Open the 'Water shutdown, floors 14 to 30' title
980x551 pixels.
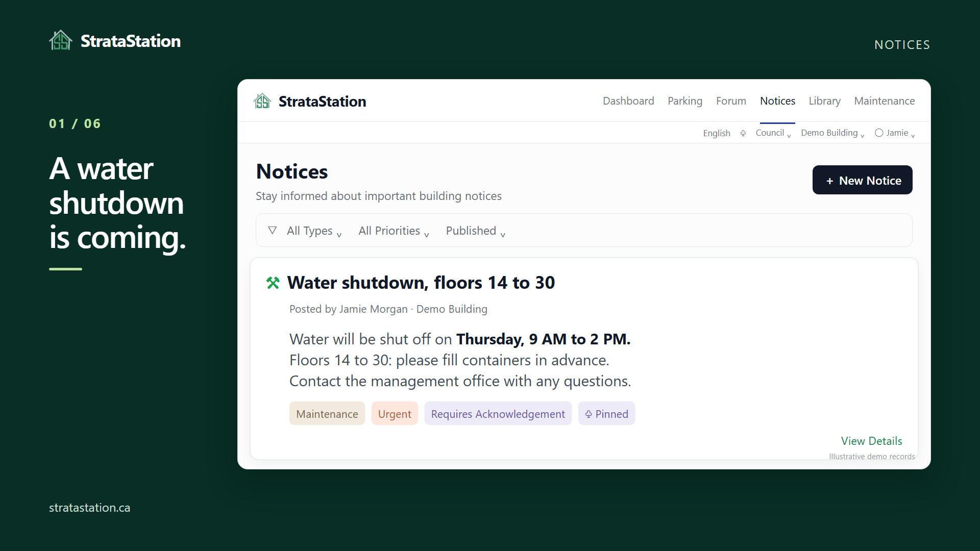(x=421, y=283)
